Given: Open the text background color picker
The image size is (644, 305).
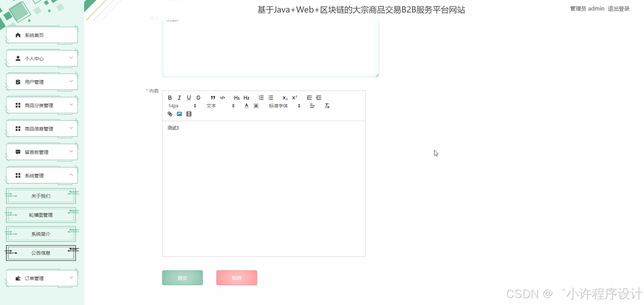Looking at the screenshot, I should 256,106.
